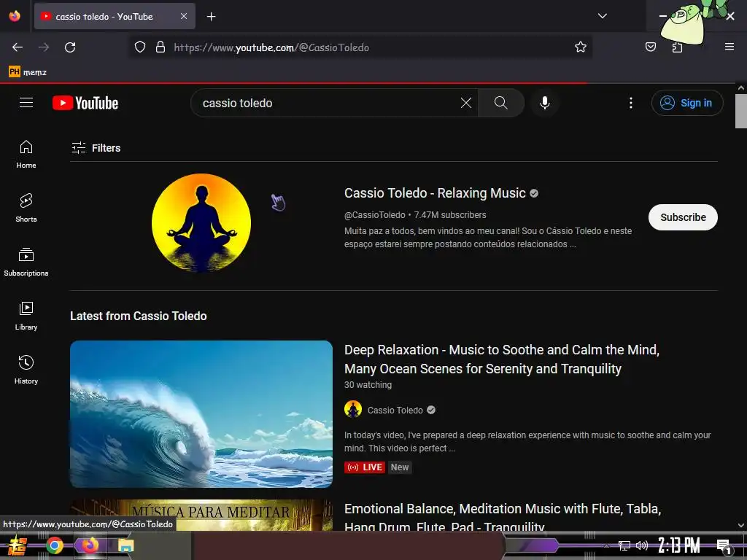747x560 pixels.
Task: Bookmark this page with the star icon
Action: pyautogui.click(x=580, y=47)
